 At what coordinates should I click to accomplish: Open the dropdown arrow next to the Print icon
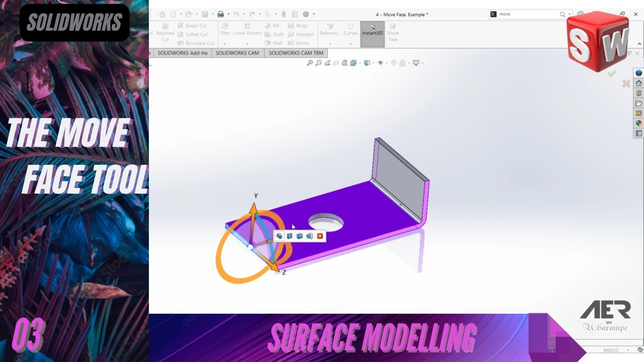click(228, 14)
